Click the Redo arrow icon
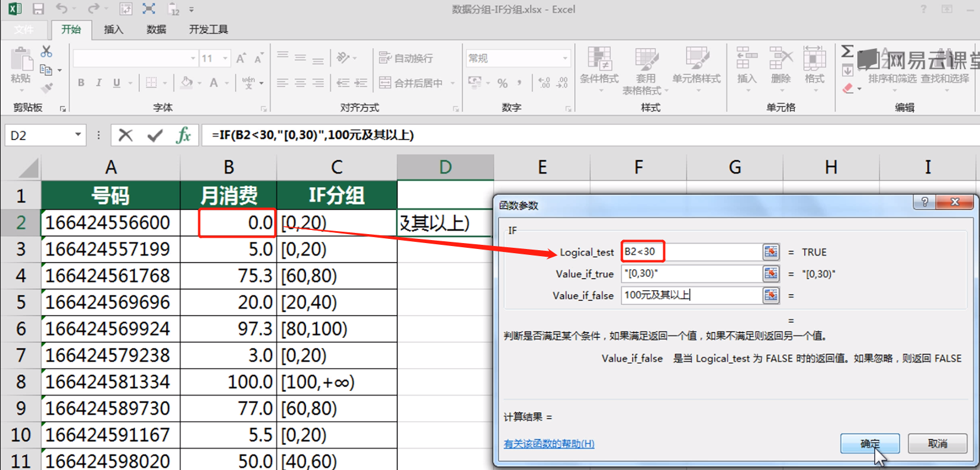The width and height of the screenshot is (980, 470). point(93,9)
